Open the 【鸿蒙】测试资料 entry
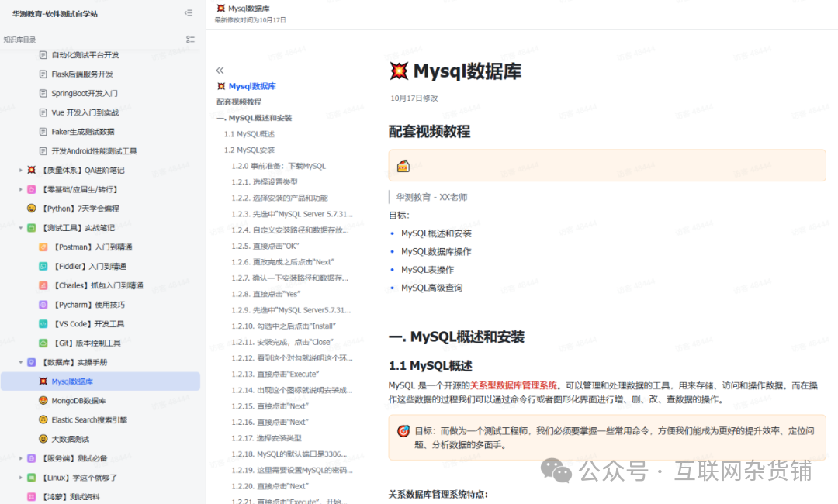Image resolution: width=838 pixels, height=504 pixels. pyautogui.click(x=71, y=496)
